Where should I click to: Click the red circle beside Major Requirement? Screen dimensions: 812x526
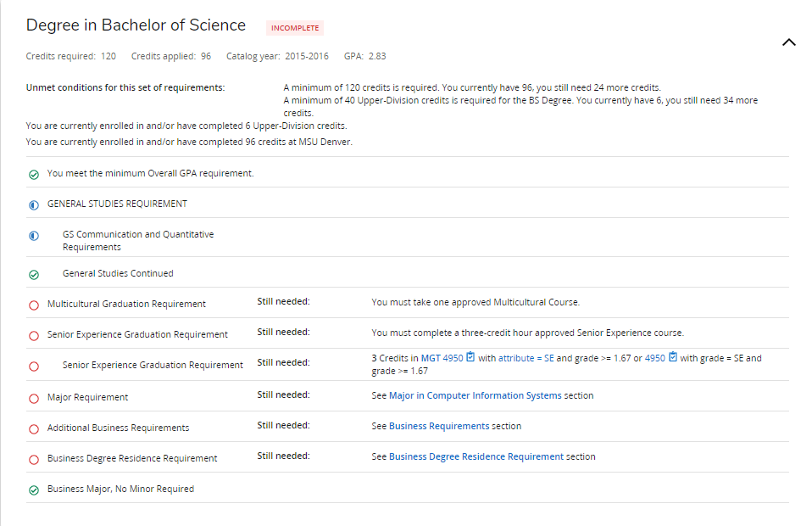[x=34, y=399]
